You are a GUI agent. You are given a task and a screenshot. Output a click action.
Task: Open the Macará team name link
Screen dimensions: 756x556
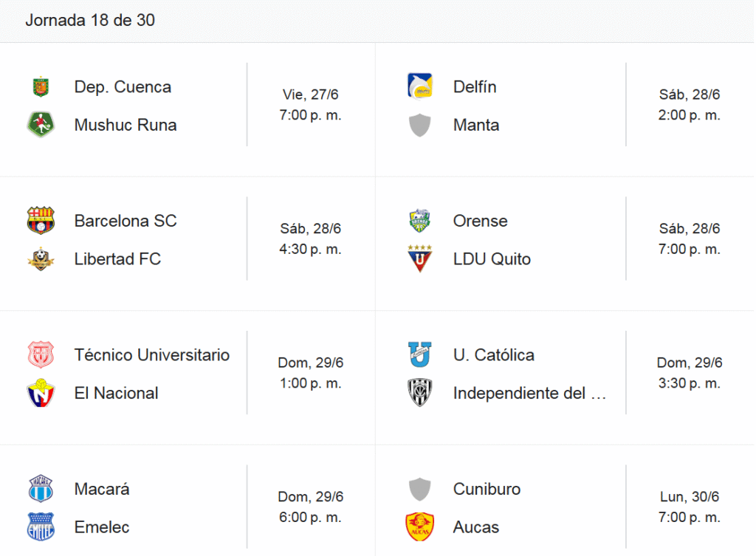(x=102, y=489)
